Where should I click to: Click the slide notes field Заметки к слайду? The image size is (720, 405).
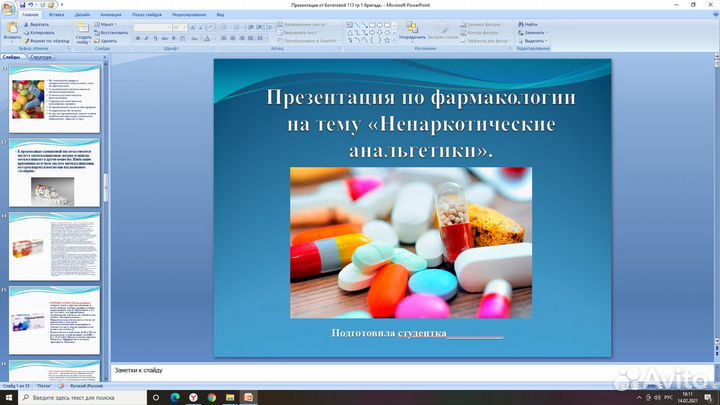pyautogui.click(x=412, y=372)
